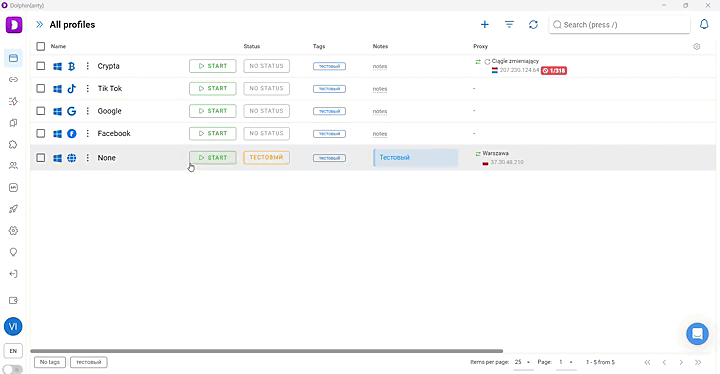The image size is (720, 374).
Task: Click the logout arrow sidebar icon
Action: [13, 274]
